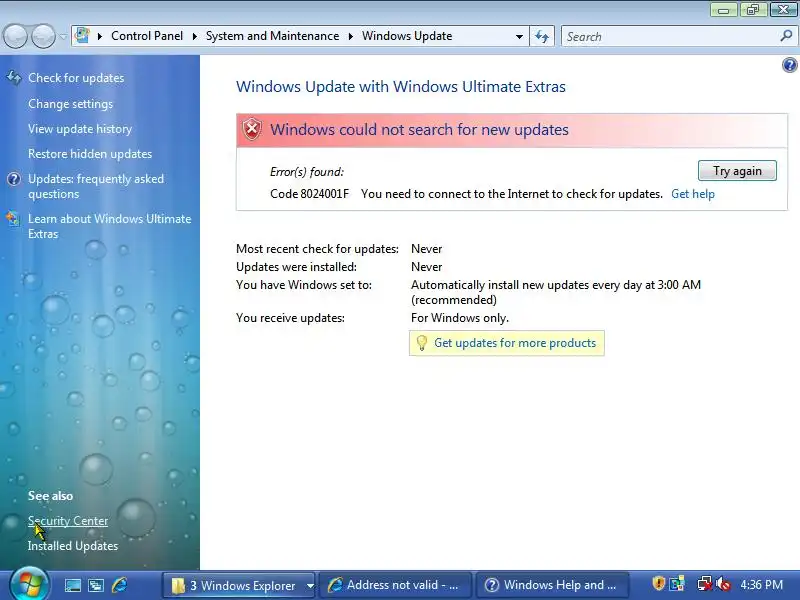
Task: Click the security shield tray icon
Action: 658,583
